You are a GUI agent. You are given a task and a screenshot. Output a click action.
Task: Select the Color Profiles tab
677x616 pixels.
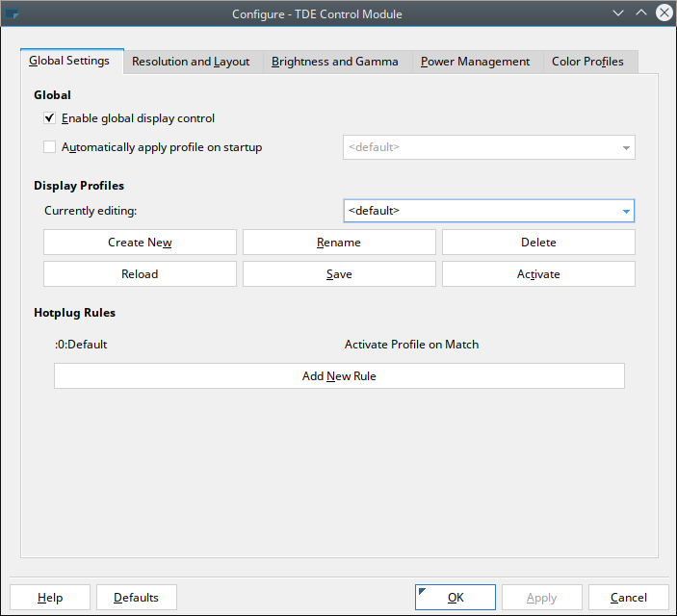[x=587, y=62]
